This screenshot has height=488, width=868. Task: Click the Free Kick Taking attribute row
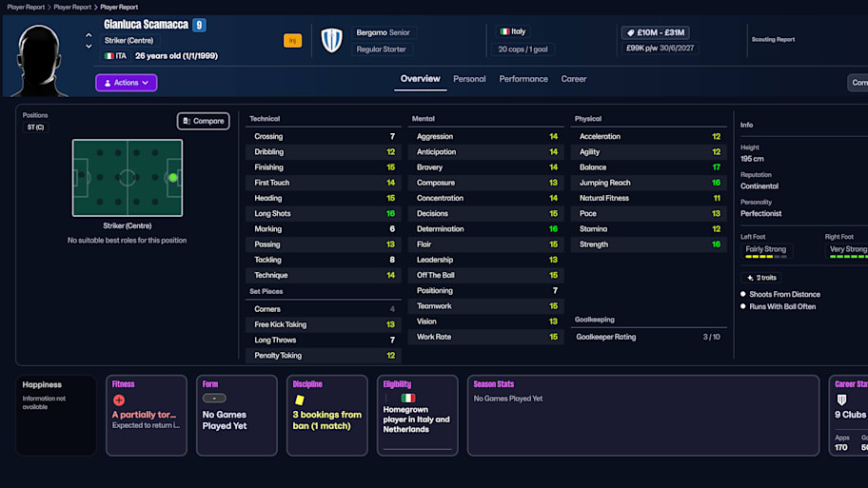point(324,324)
